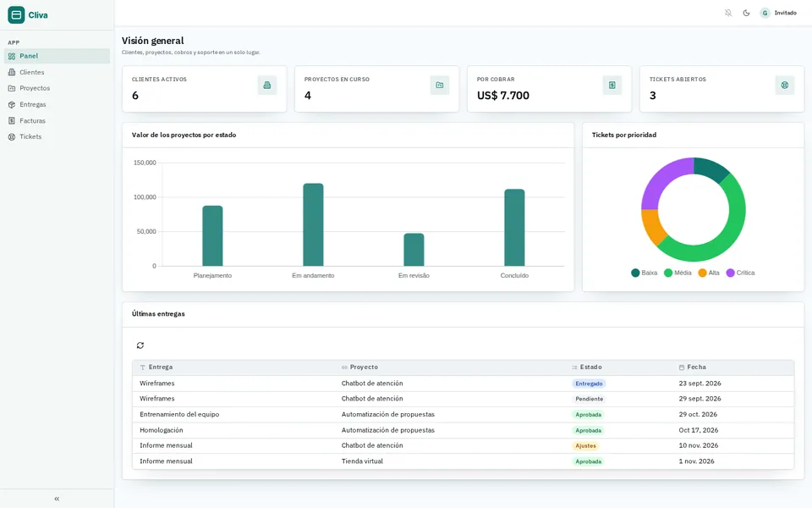Go to Proyectos in the sidebar
Screen dimensions: 812x508
(57, 88)
